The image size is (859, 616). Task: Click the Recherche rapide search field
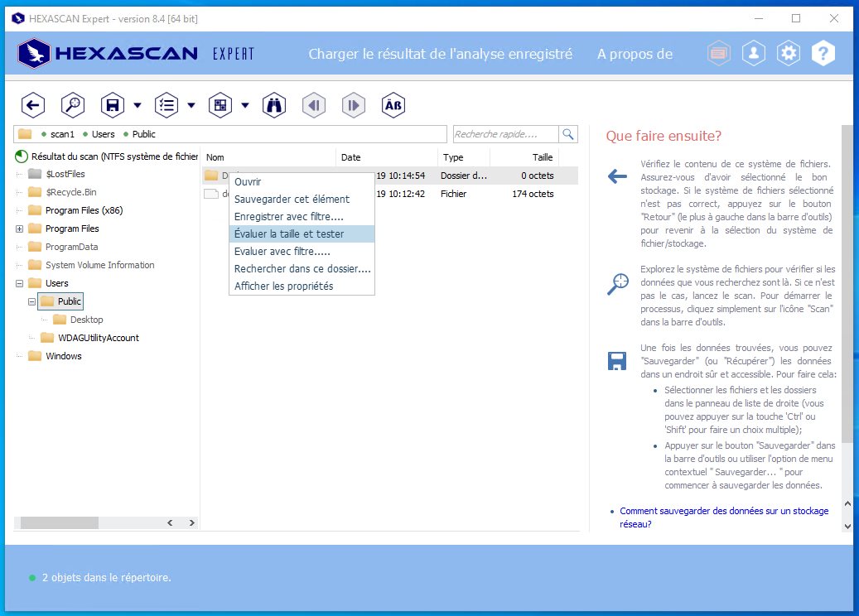click(x=505, y=134)
